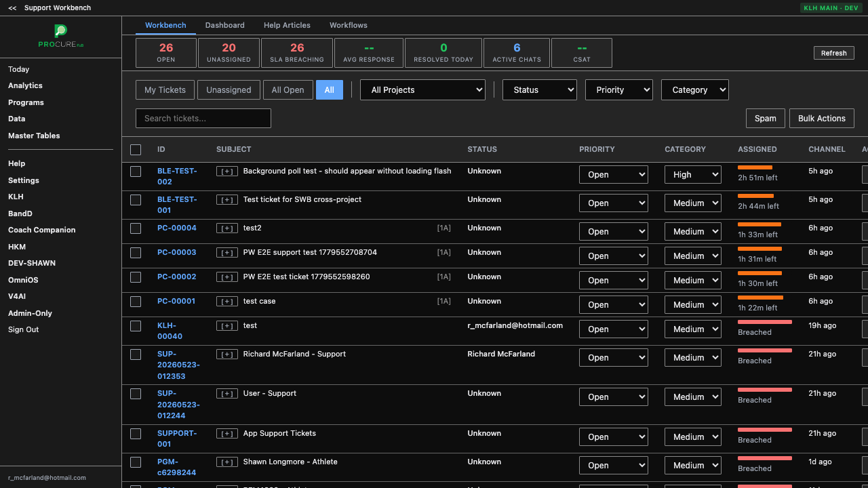
Task: Check the box for ticket BLE-TEST-002
Action: 136,171
